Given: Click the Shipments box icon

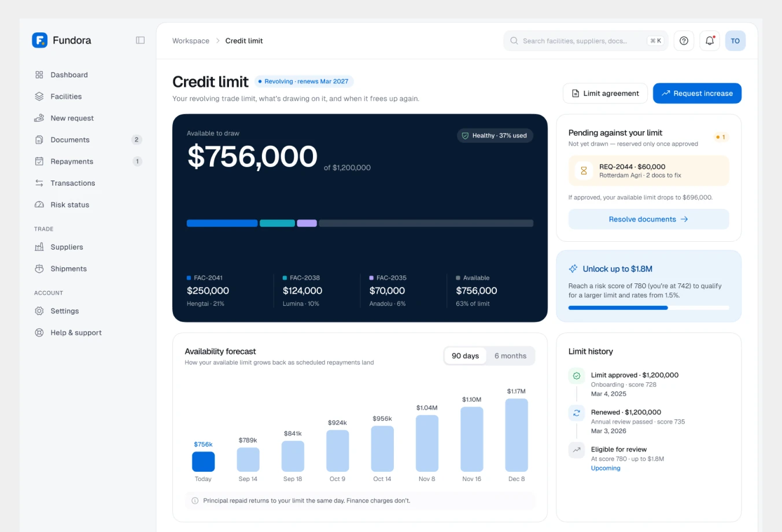Looking at the screenshot, I should tap(39, 269).
